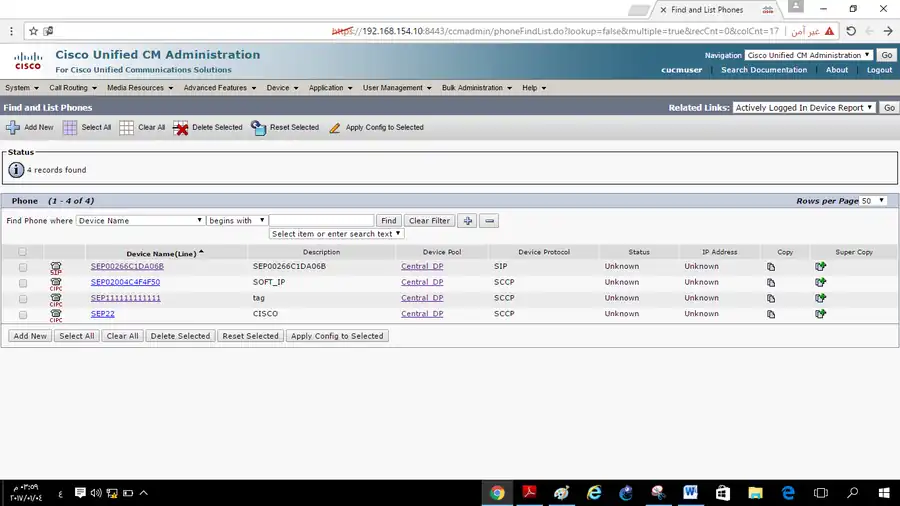Bookmark this page with the star icon

33,31
